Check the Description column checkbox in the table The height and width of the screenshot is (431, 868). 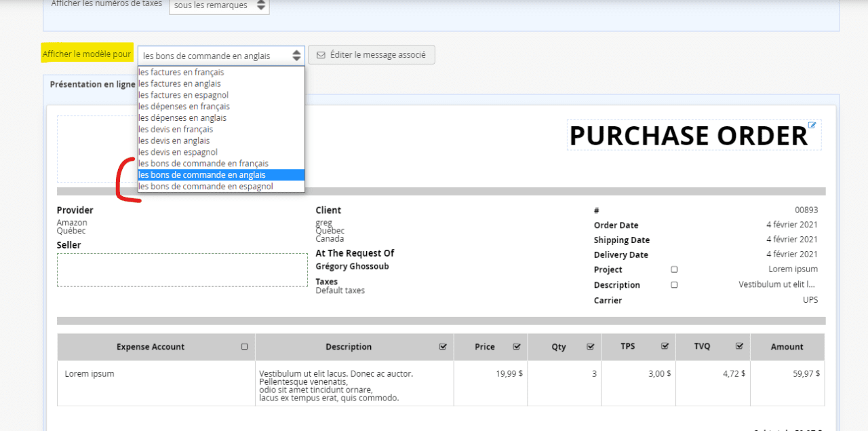coord(444,346)
